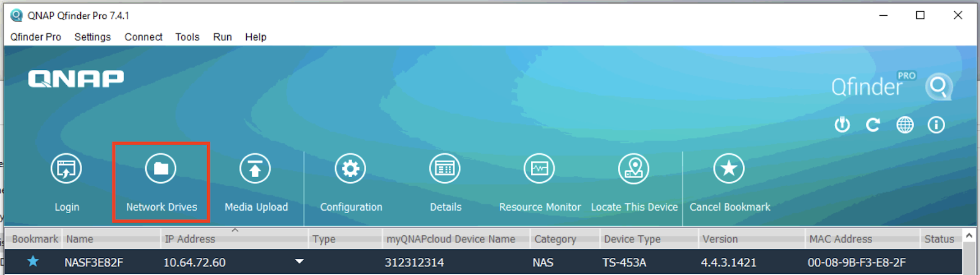
Task: Launch Media Upload tool
Action: click(x=255, y=169)
